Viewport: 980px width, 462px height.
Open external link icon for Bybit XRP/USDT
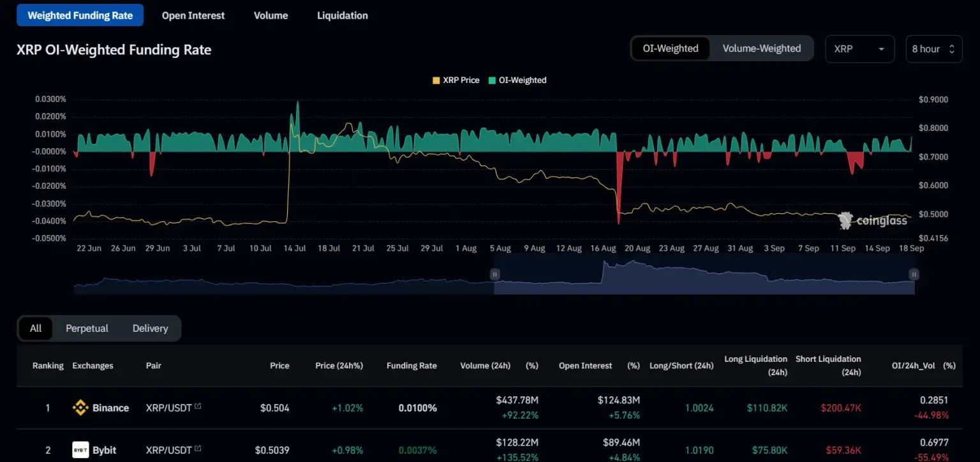[x=198, y=448]
